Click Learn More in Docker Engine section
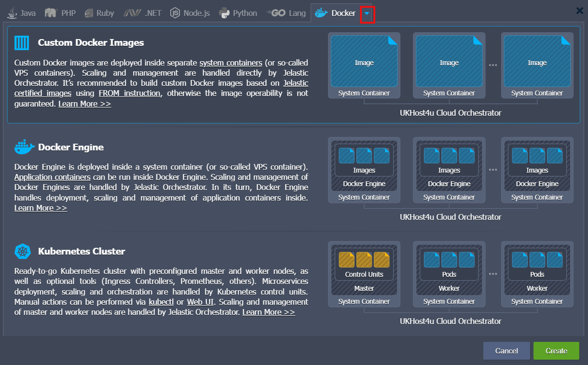The image size is (588, 365). point(41,208)
